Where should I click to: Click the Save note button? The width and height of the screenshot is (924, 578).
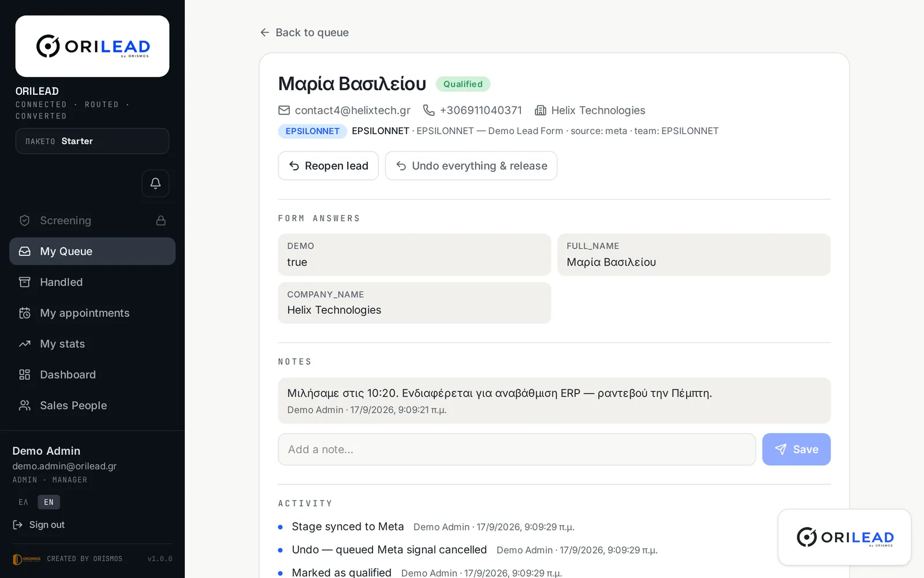pyautogui.click(x=796, y=449)
